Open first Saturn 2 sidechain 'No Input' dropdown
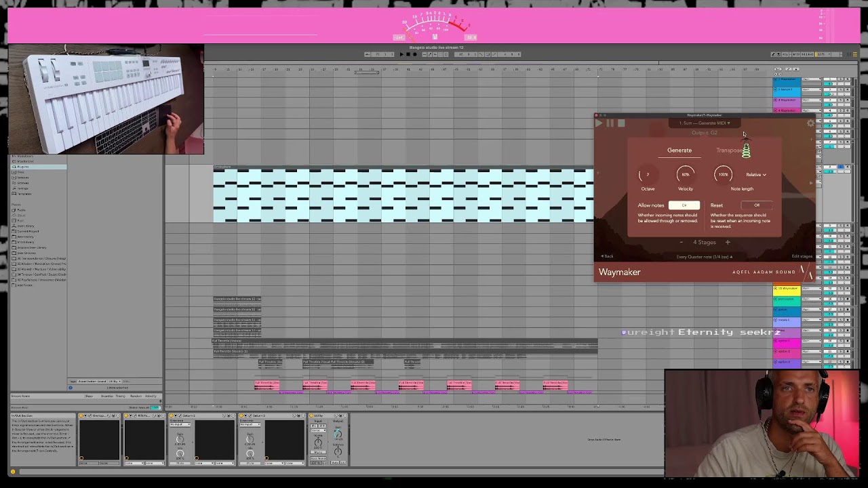 coord(180,424)
